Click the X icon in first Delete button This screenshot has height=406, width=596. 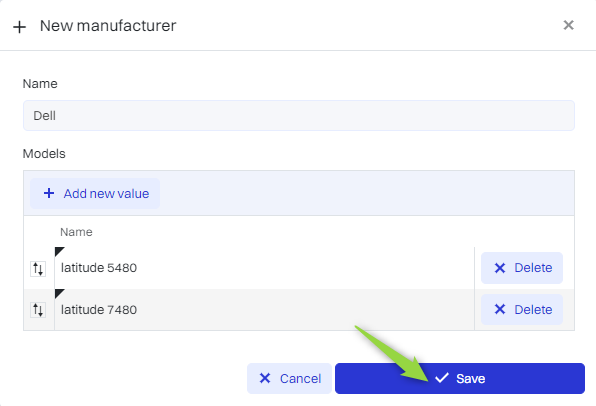(500, 268)
